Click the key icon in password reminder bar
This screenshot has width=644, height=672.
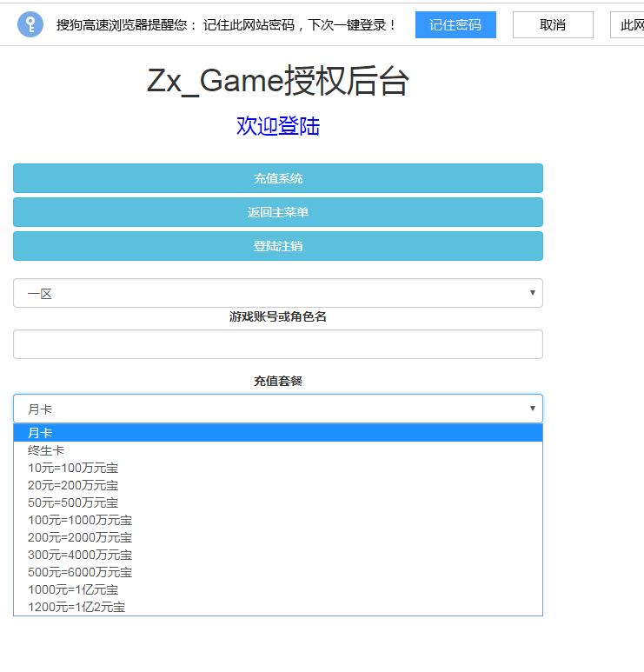30,24
